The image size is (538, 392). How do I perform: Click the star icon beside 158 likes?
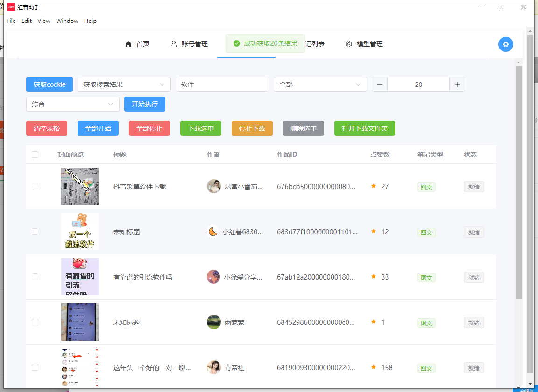374,367
